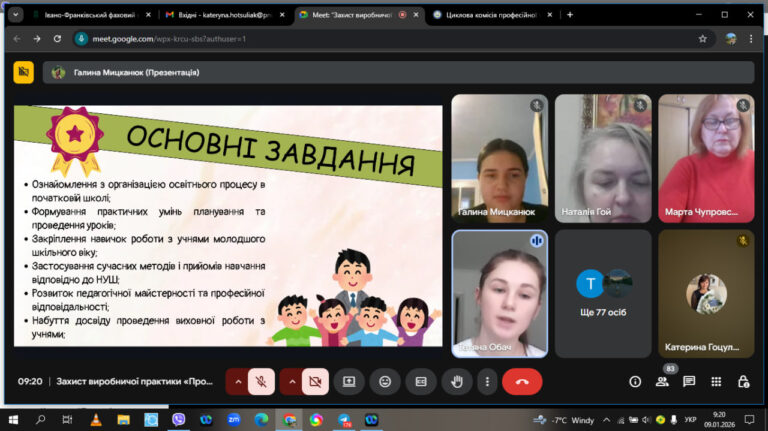Switch to the Gmail Вхідні tab
The height and width of the screenshot is (431, 768).
pyautogui.click(x=224, y=15)
